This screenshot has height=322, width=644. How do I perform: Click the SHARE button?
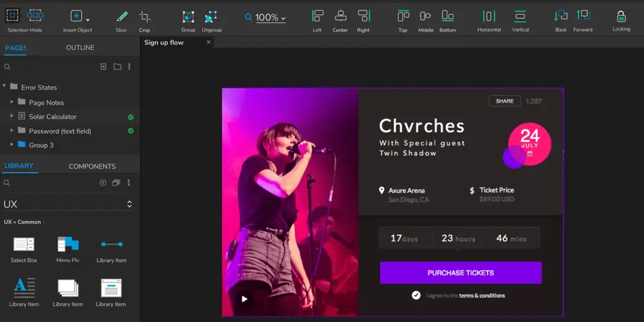click(505, 101)
